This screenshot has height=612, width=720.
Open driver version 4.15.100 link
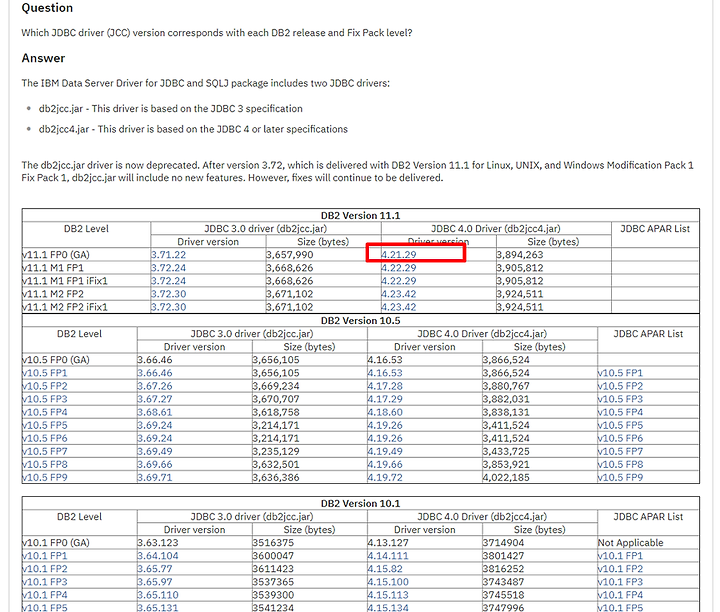coord(388,582)
